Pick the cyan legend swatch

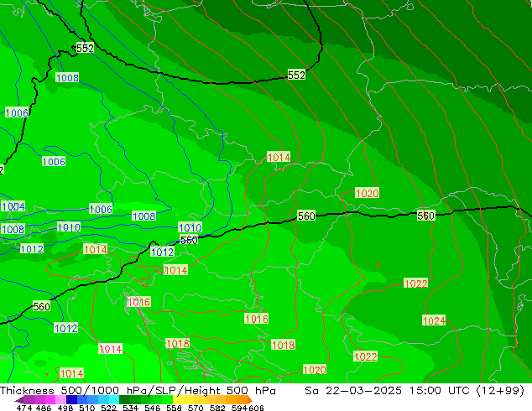click(x=114, y=399)
